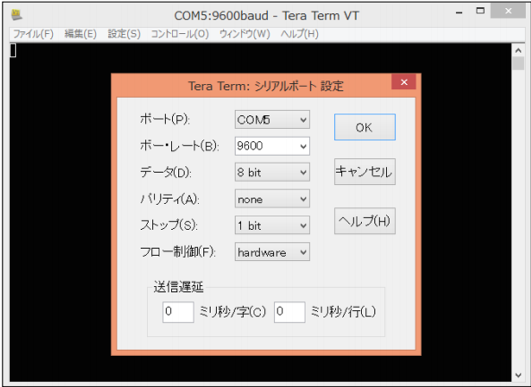Open the コントロール(O) menu
Viewport: 531px width, 387px height.
pos(180,34)
